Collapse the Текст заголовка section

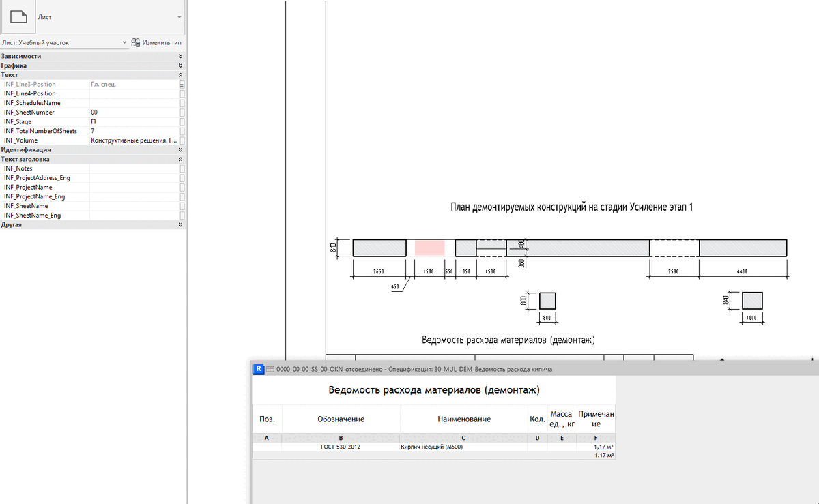point(180,159)
